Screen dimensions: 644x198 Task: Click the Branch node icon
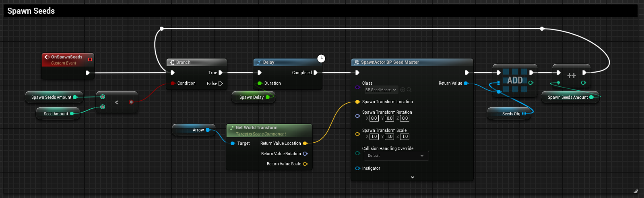[x=172, y=63]
